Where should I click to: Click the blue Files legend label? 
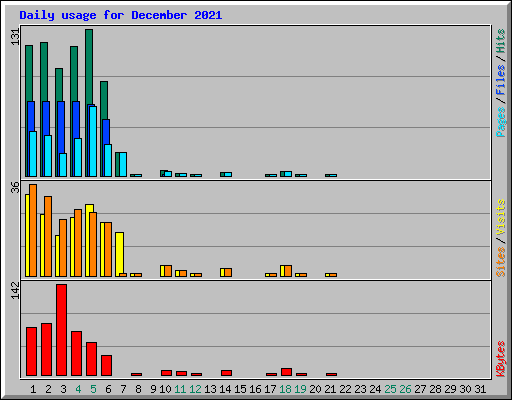tap(501, 79)
